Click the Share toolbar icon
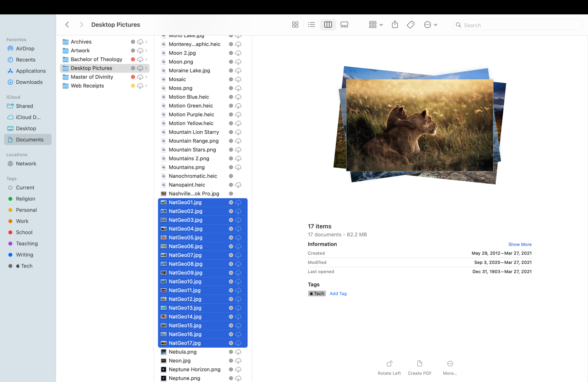Screen dimensions: 588x382 tap(395, 25)
